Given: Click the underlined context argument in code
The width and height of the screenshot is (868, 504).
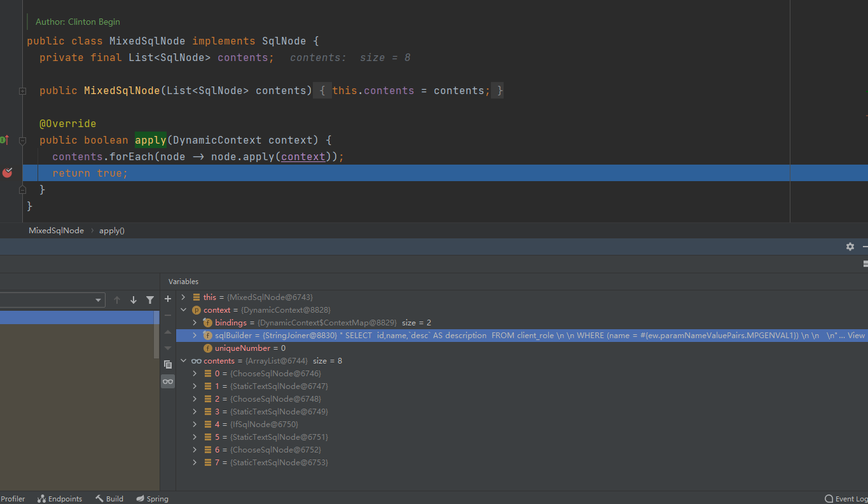Looking at the screenshot, I should tap(303, 156).
